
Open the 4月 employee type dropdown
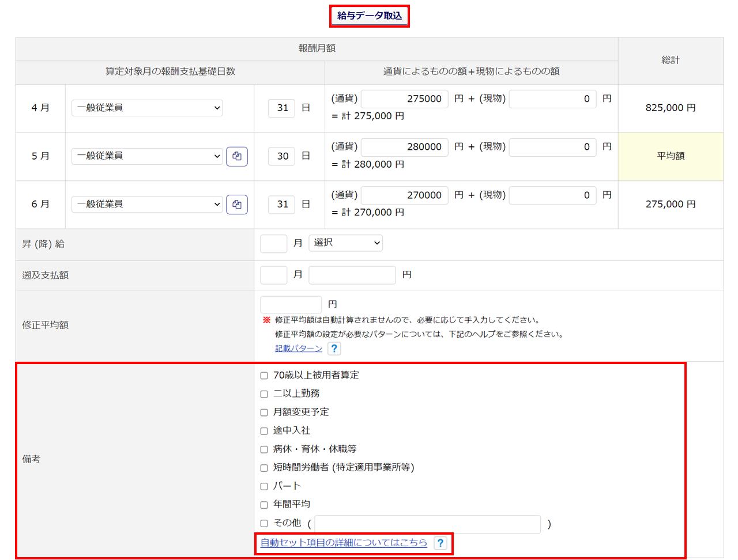click(x=147, y=108)
